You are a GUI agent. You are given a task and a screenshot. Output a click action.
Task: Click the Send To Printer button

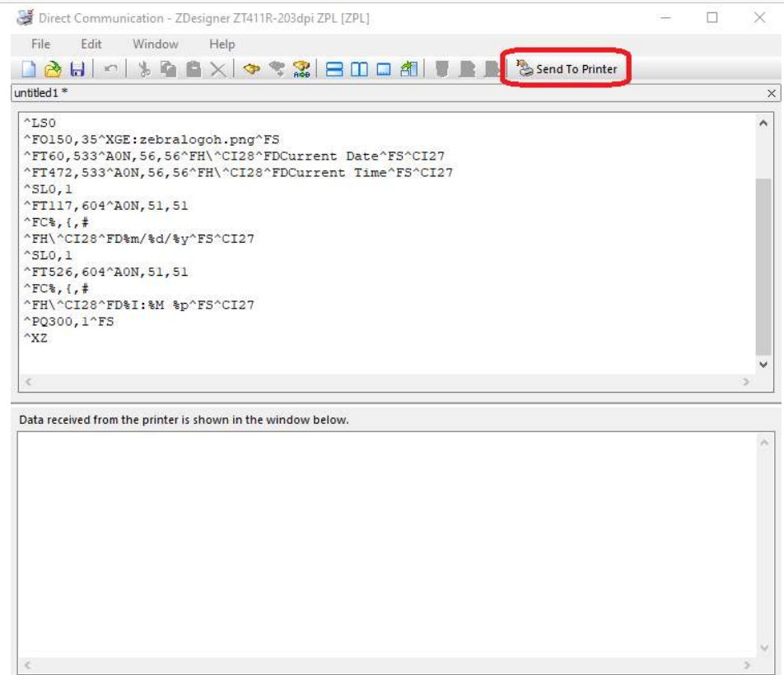(567, 69)
